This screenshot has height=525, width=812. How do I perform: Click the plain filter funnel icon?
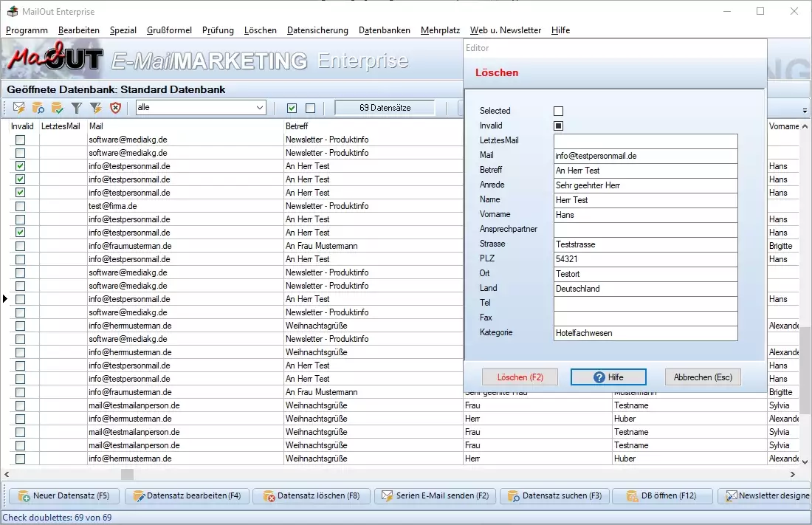click(x=77, y=108)
